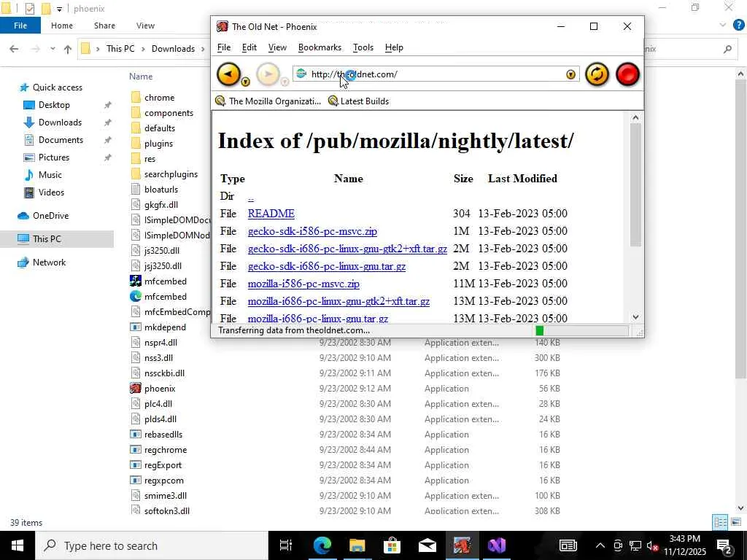This screenshot has width=747, height=560.
Task: Open the Phoenix Edit menu
Action: click(x=249, y=47)
